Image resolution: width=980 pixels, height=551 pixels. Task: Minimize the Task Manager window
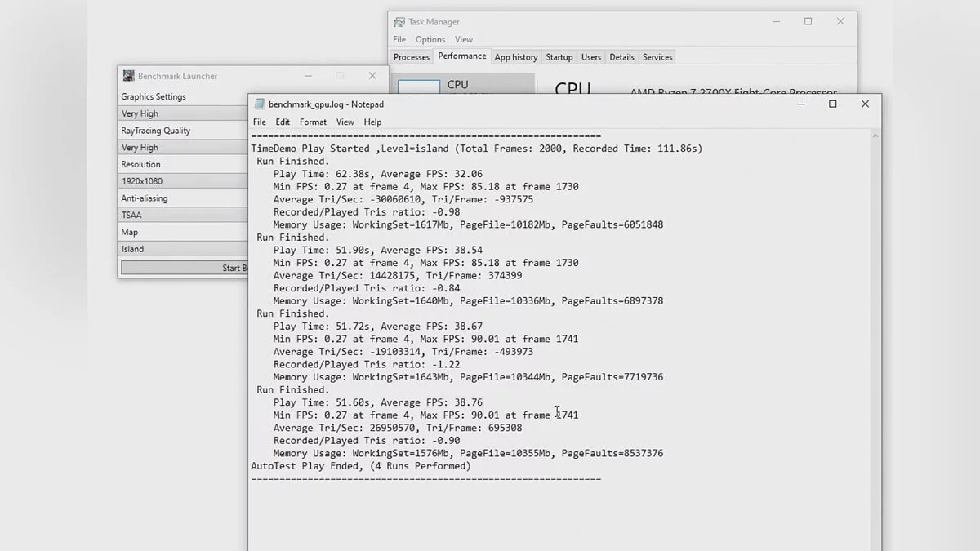pos(775,22)
